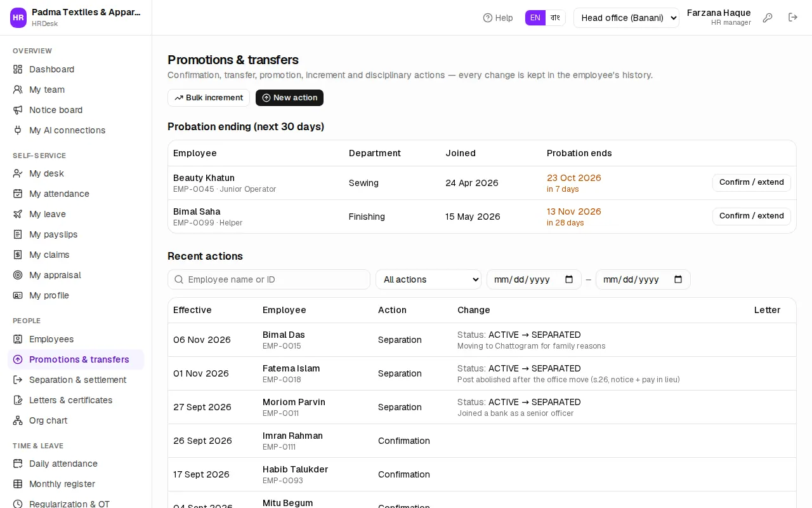Focus the Employee name or ID search field
This screenshot has height=508, width=812.
click(x=269, y=279)
